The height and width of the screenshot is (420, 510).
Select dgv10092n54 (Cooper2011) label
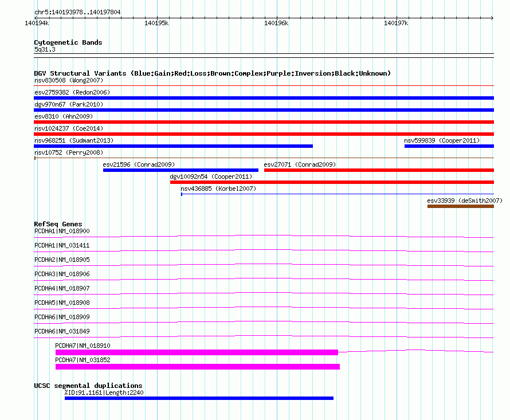point(211,176)
